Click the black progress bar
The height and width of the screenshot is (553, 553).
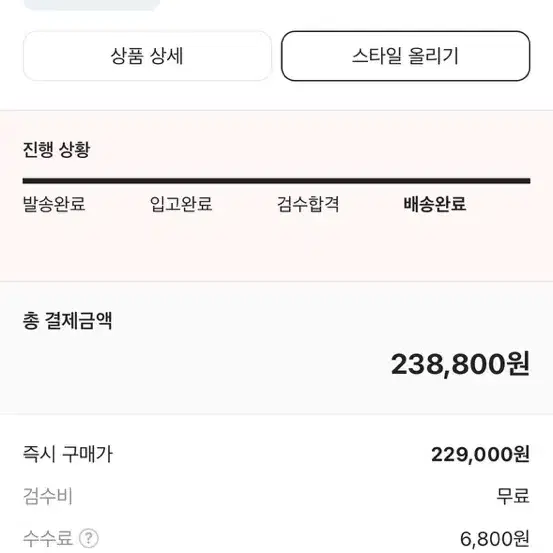pos(276,181)
